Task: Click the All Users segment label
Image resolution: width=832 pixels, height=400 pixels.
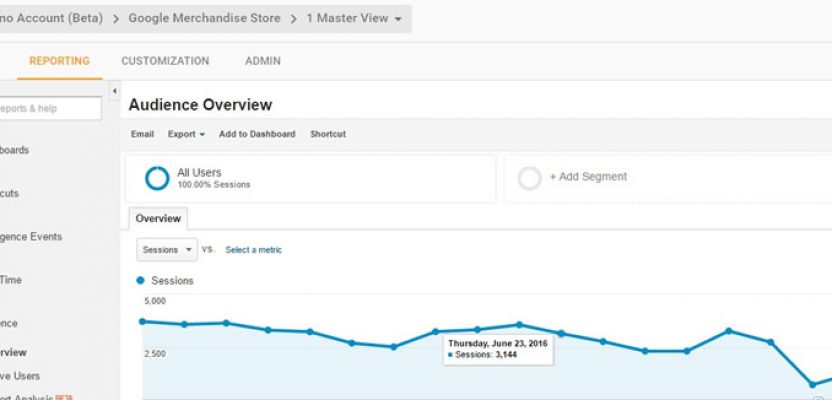Action: click(x=199, y=172)
